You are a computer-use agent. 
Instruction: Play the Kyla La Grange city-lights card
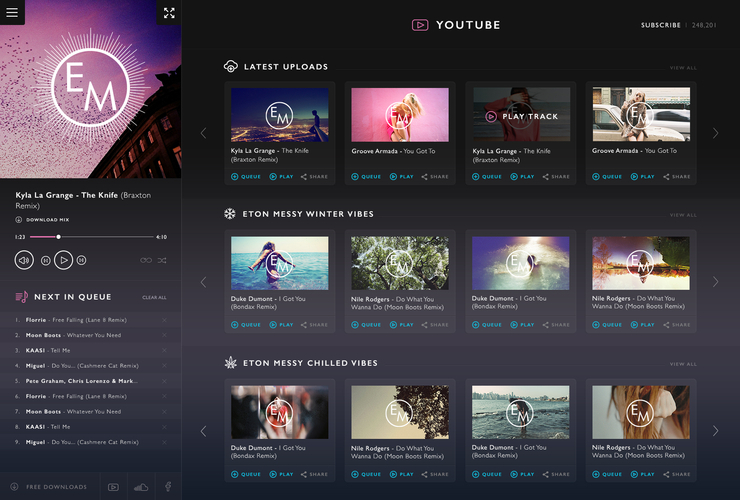(281, 177)
